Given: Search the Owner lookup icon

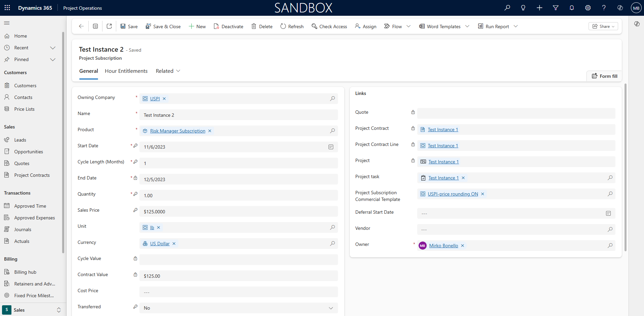Looking at the screenshot, I should [610, 246].
